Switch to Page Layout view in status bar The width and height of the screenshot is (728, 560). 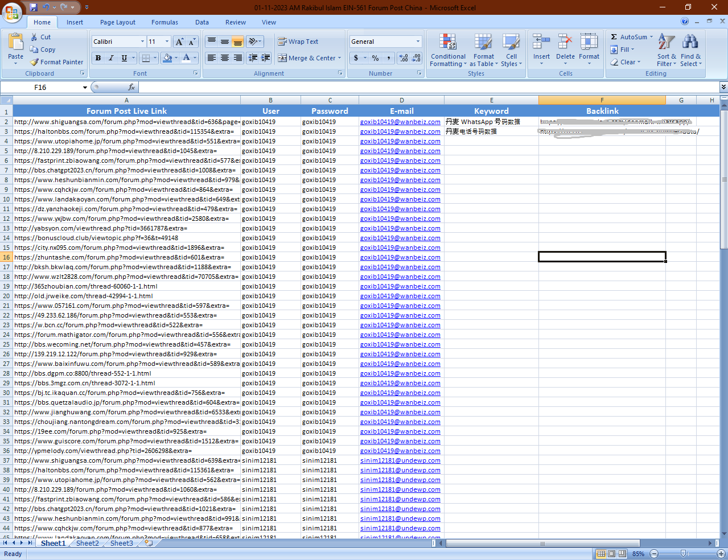[x=612, y=554]
